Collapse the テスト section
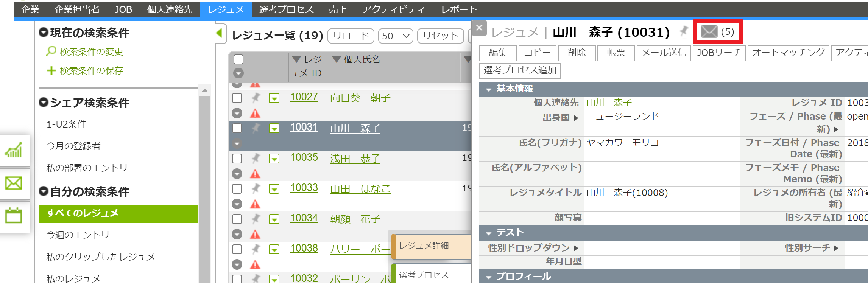The image size is (868, 283). (x=489, y=233)
